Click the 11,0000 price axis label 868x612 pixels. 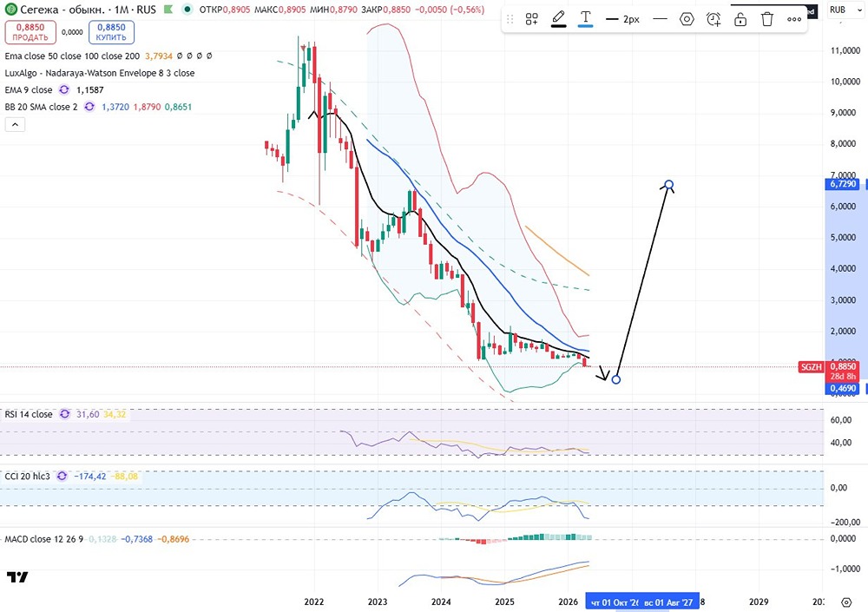tap(845, 50)
